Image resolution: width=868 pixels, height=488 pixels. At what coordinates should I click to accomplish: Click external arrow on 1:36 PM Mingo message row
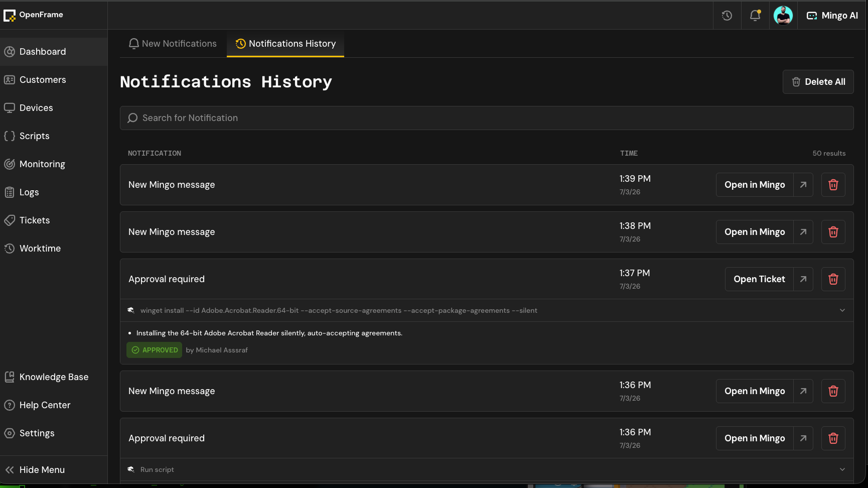click(x=803, y=391)
